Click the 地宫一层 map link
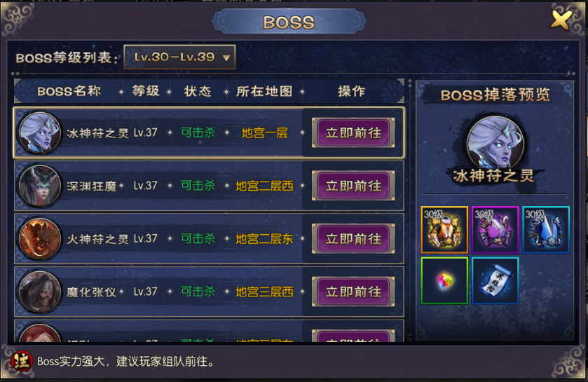588x382 pixels. pyautogui.click(x=264, y=132)
